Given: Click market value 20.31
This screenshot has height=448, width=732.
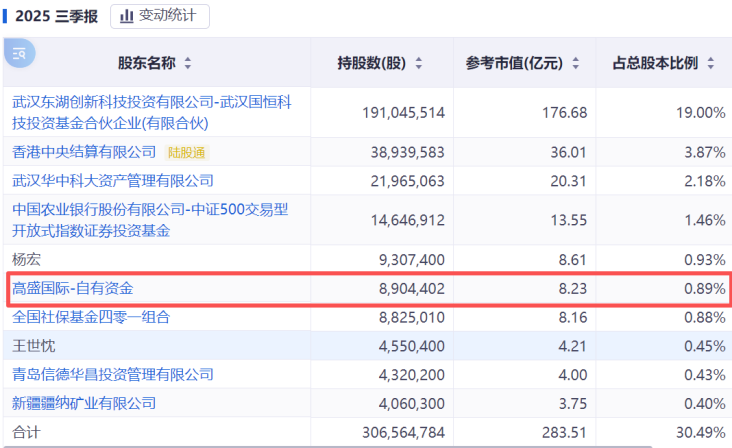Looking at the screenshot, I should 568,181.
